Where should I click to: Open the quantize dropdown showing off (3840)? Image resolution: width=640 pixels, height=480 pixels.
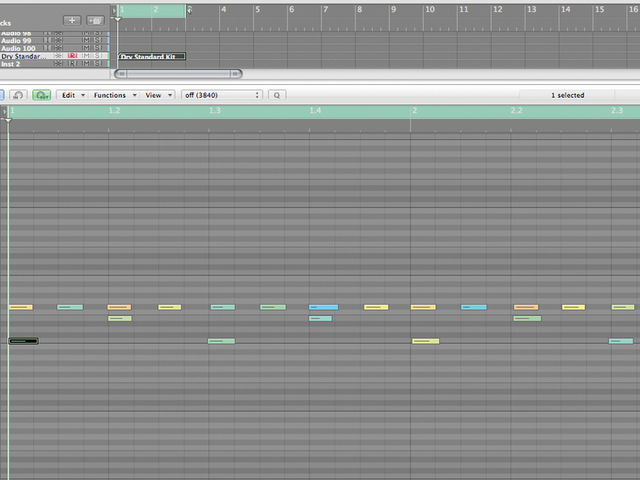222,95
